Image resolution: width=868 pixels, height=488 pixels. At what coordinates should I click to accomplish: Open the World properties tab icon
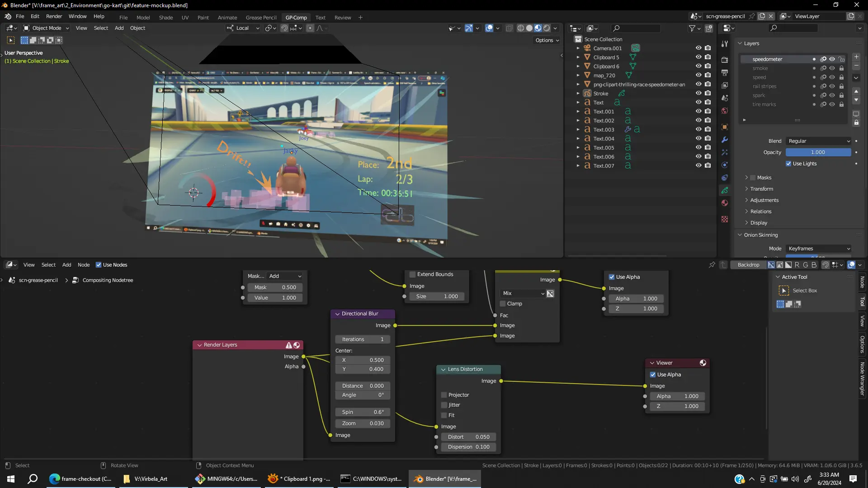tap(725, 111)
